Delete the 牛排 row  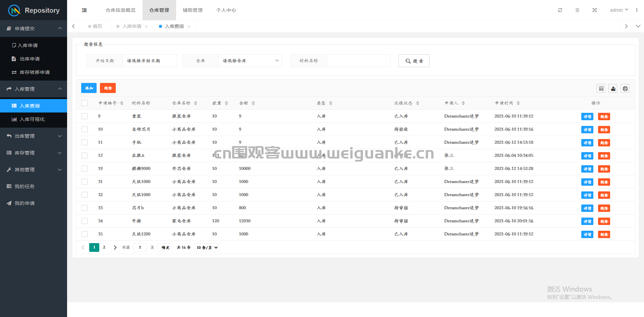604,221
